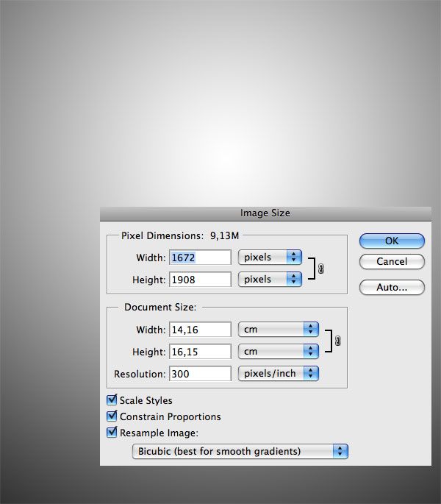The image size is (441, 504).
Task: Open the pixel Width units dropdown
Action: tap(270, 258)
